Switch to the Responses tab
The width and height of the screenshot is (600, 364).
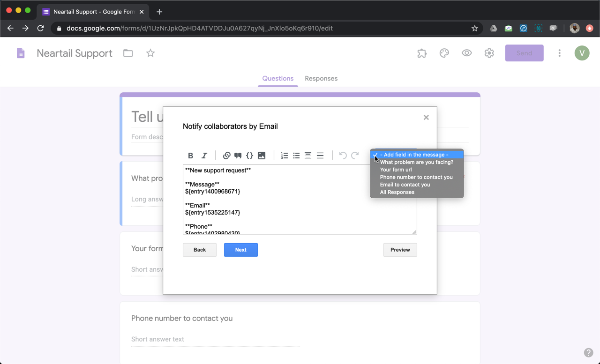[321, 78]
